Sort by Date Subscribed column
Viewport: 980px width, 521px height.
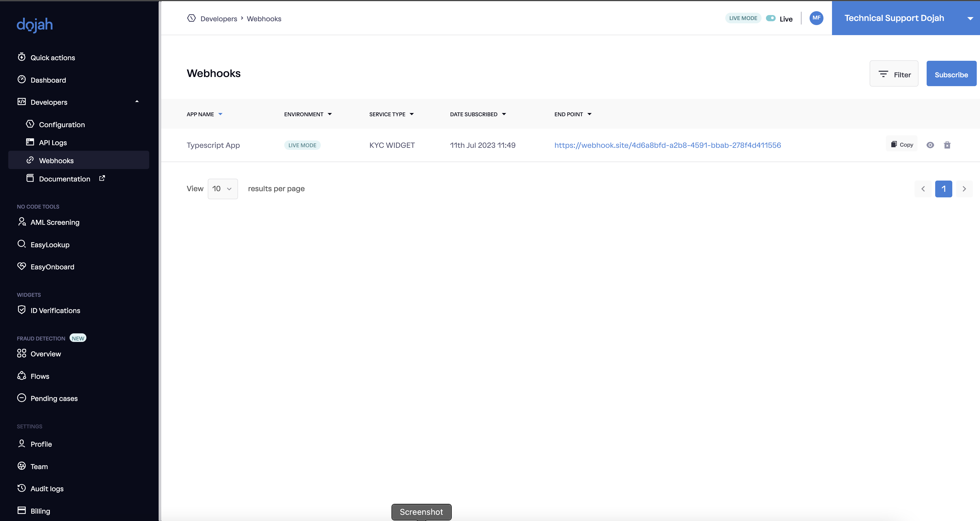tap(478, 114)
